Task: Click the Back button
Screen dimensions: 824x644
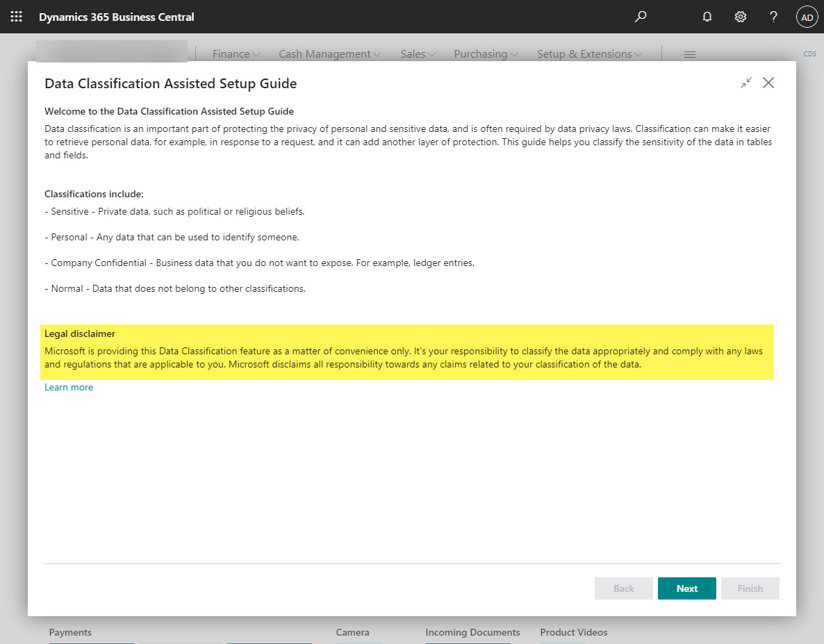Action: [x=624, y=588]
